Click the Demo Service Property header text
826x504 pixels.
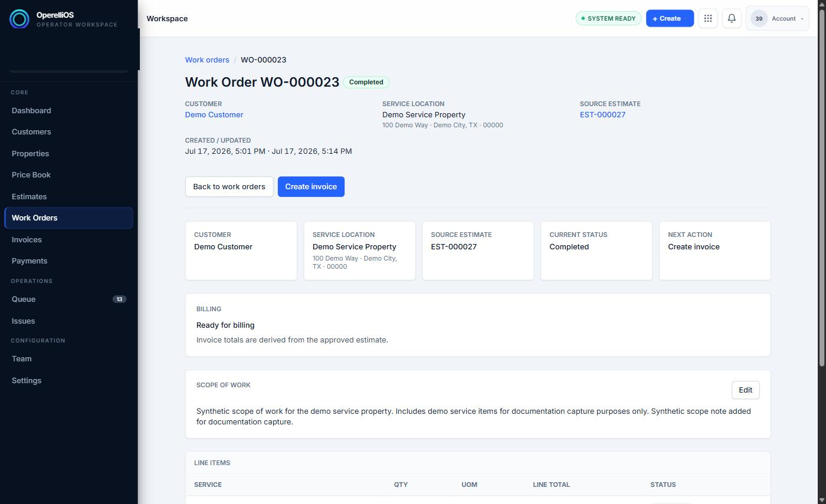coord(424,114)
